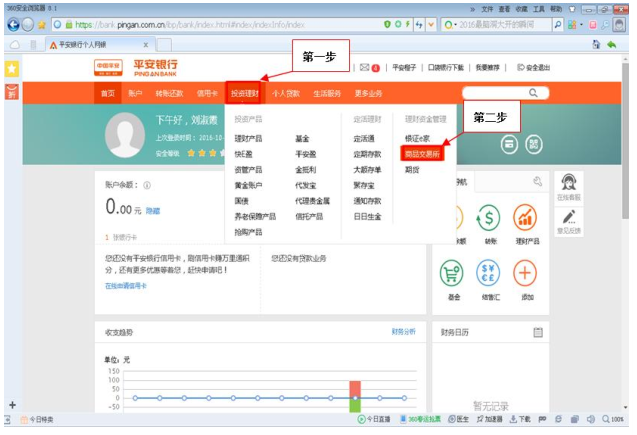Close the 平安银行个人网银 tab
This screenshot has height=435, width=637.
146,45
